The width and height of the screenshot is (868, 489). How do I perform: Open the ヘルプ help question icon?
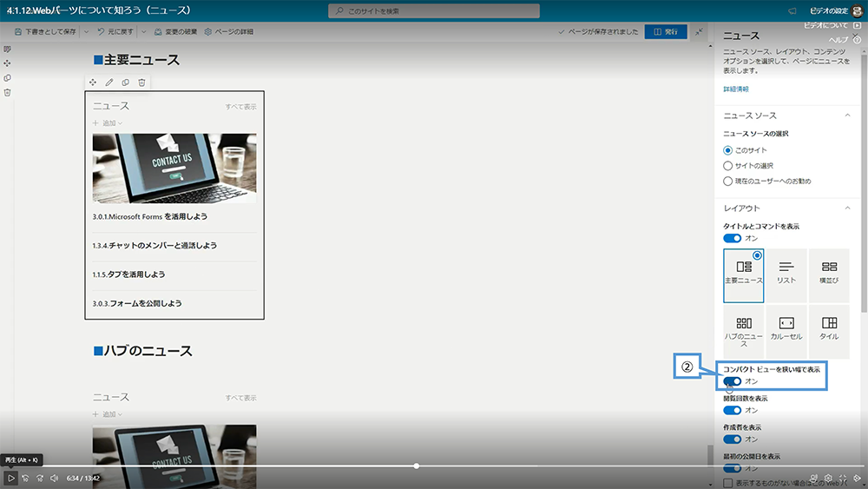[857, 40]
